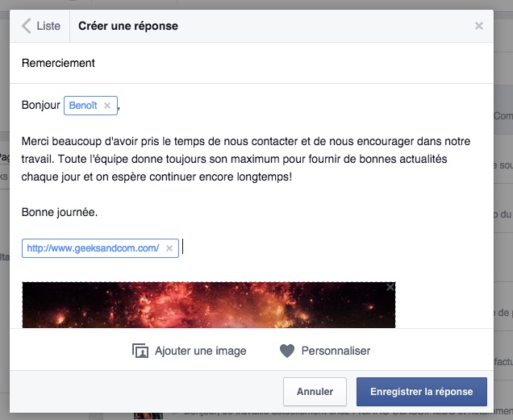Click the add image picture icon
This screenshot has height=420, width=513.
point(140,351)
